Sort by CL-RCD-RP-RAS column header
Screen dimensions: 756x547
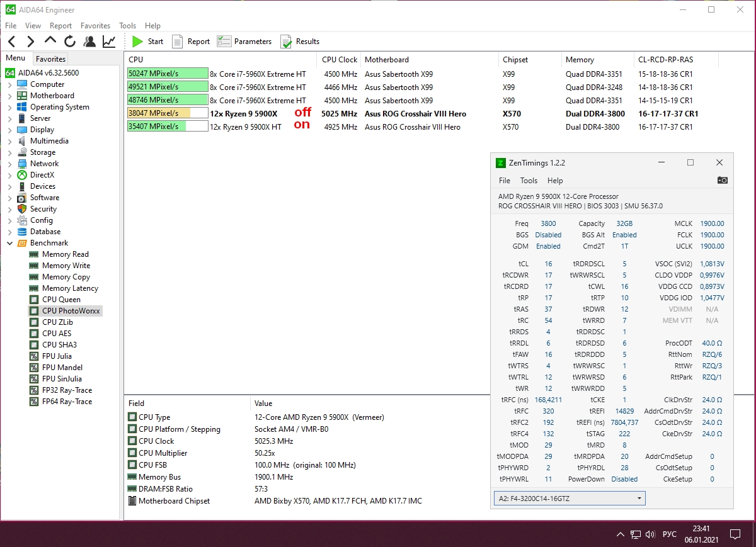point(677,60)
